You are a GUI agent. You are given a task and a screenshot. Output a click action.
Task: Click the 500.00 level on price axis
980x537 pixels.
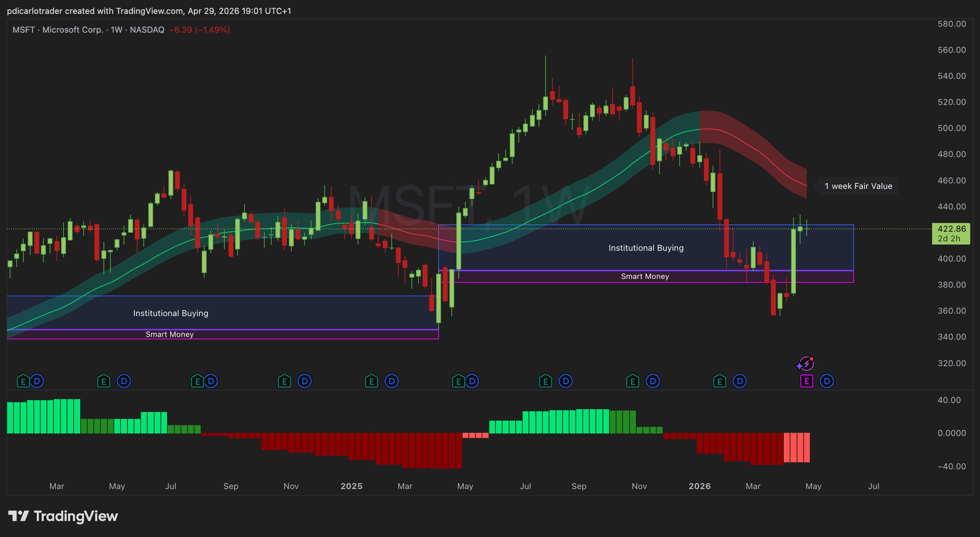click(x=951, y=128)
